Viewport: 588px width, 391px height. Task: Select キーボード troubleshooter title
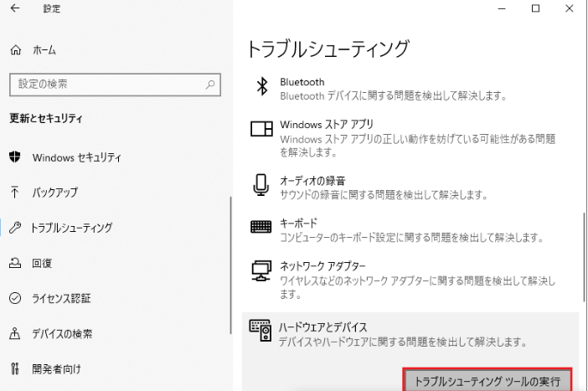[x=298, y=223]
